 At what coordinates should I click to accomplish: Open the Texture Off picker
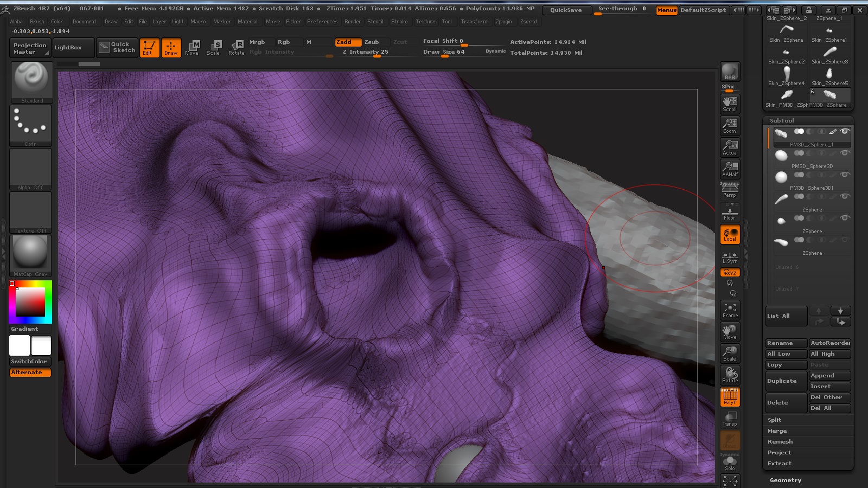point(30,213)
